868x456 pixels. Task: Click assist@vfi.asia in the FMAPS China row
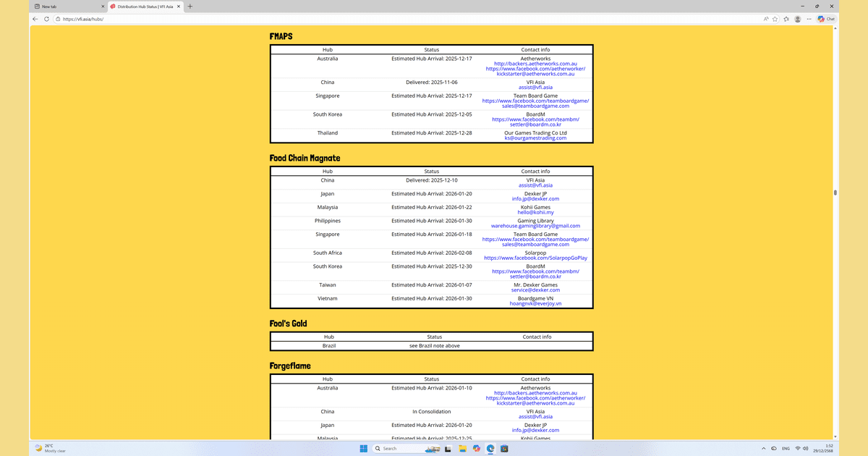pyautogui.click(x=535, y=88)
